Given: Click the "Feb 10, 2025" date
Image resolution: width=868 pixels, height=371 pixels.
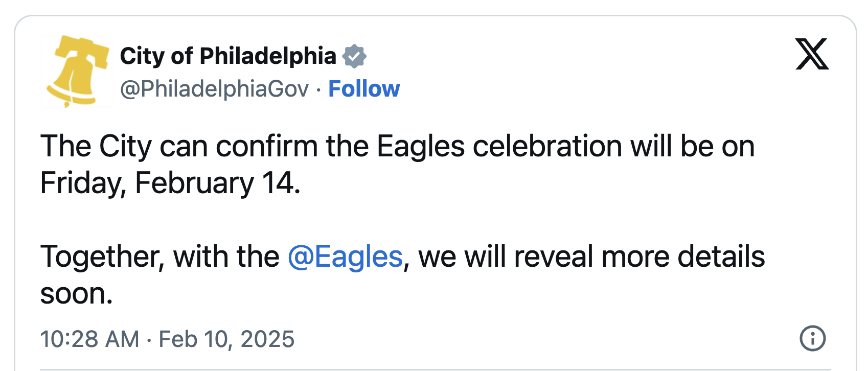Looking at the screenshot, I should 226,339.
